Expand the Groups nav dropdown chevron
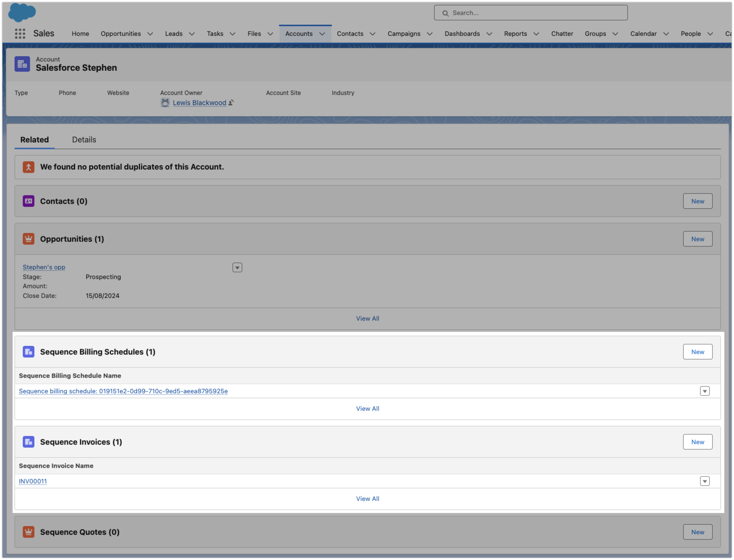 [616, 34]
